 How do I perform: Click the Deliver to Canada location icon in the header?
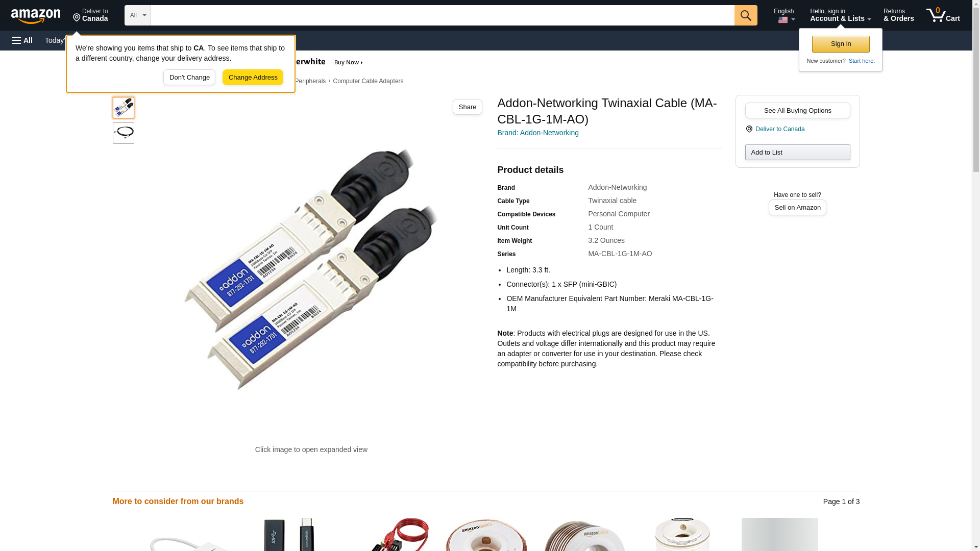(77, 18)
